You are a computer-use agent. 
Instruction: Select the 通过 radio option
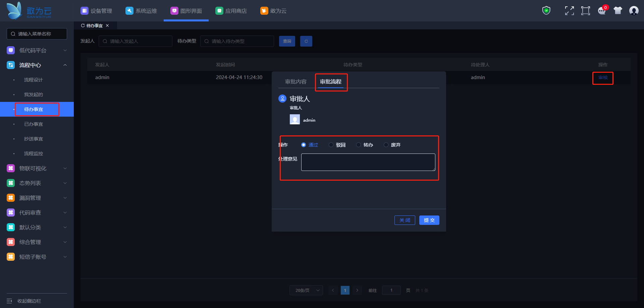(304, 145)
